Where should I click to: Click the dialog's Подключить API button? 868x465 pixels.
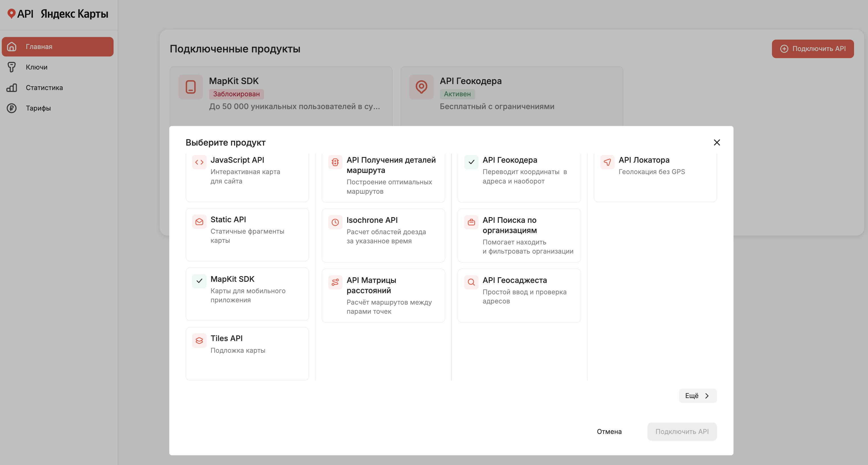(682, 432)
